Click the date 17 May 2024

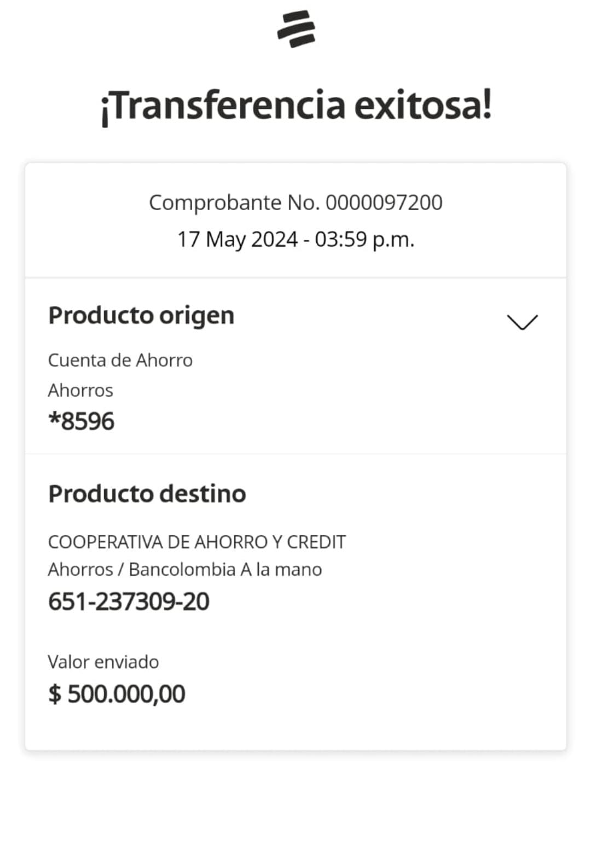click(x=237, y=239)
